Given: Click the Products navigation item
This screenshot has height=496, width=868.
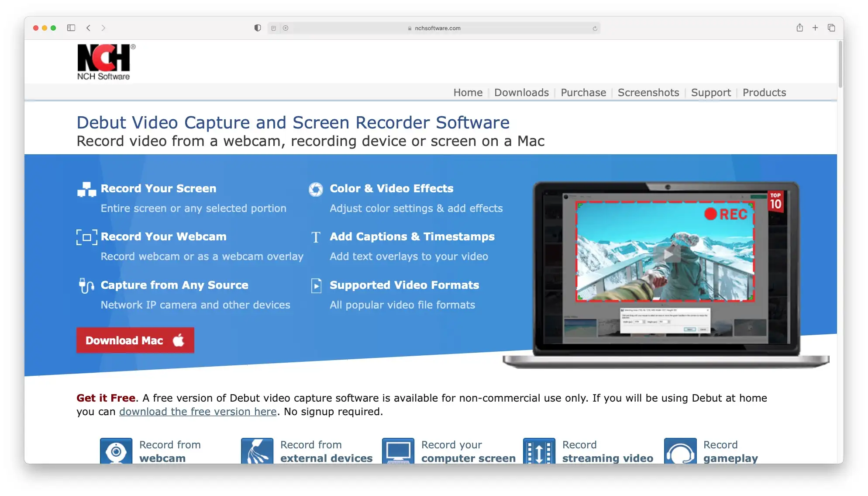Looking at the screenshot, I should (x=764, y=93).
